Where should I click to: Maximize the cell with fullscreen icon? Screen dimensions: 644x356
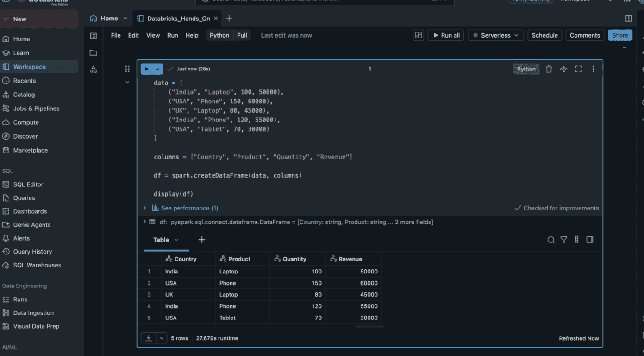tap(578, 69)
